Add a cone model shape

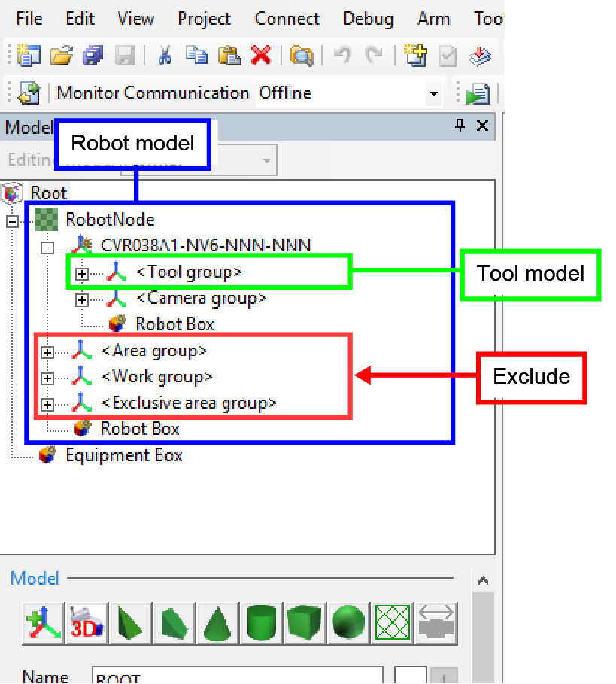(219, 623)
